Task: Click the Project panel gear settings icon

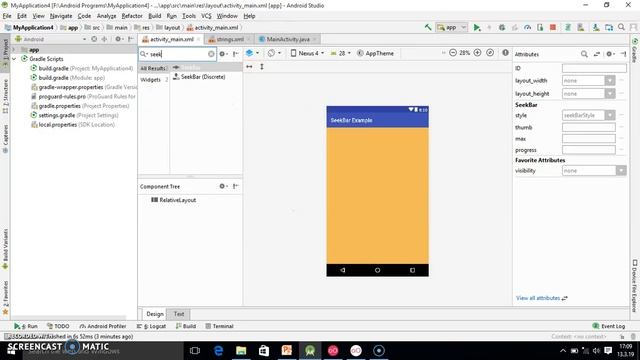Action: [118, 39]
